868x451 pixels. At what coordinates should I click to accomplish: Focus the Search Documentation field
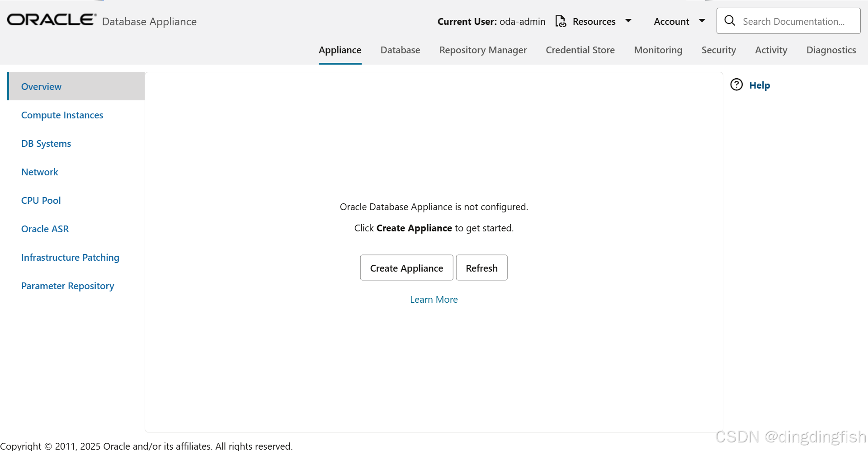coord(788,21)
